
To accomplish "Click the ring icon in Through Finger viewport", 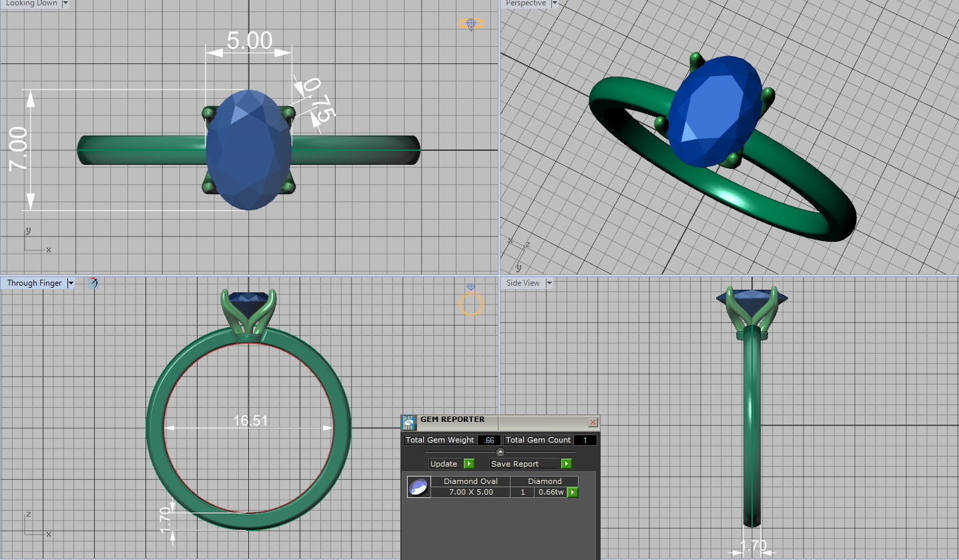I will 470,300.
